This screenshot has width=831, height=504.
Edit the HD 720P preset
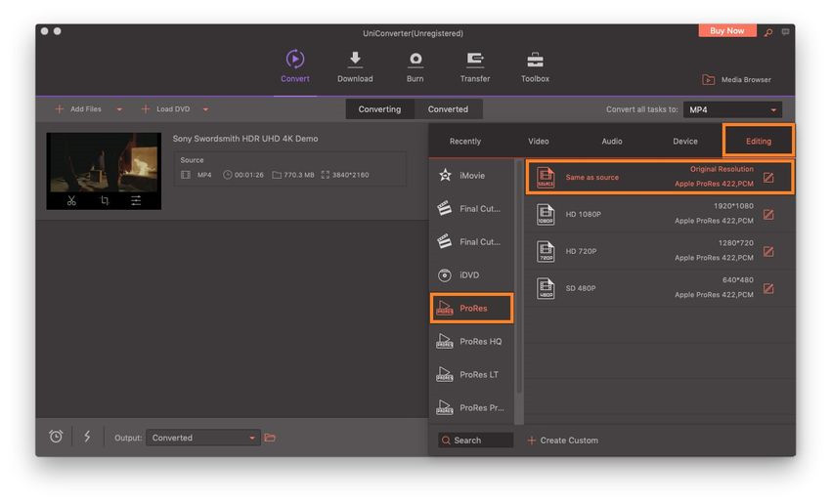tap(768, 251)
